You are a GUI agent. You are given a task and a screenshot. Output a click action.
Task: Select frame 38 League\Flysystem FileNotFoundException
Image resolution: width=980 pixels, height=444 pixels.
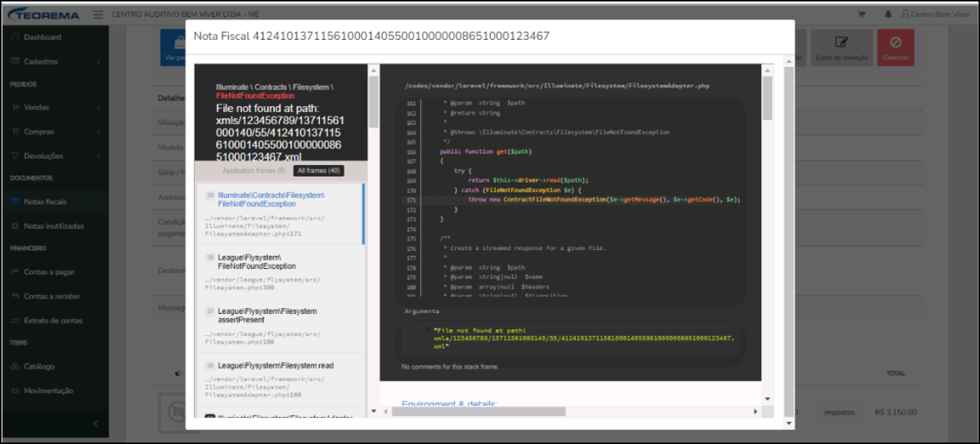pyautogui.click(x=280, y=272)
